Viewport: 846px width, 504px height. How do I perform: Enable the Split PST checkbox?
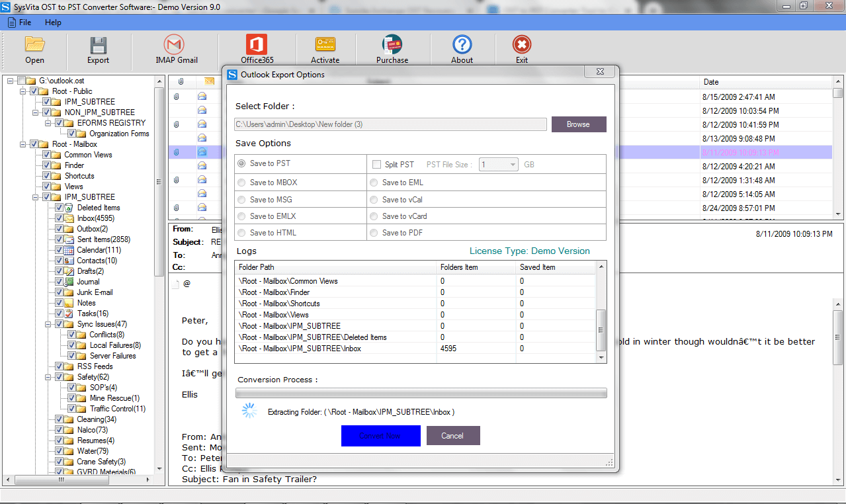tap(377, 163)
